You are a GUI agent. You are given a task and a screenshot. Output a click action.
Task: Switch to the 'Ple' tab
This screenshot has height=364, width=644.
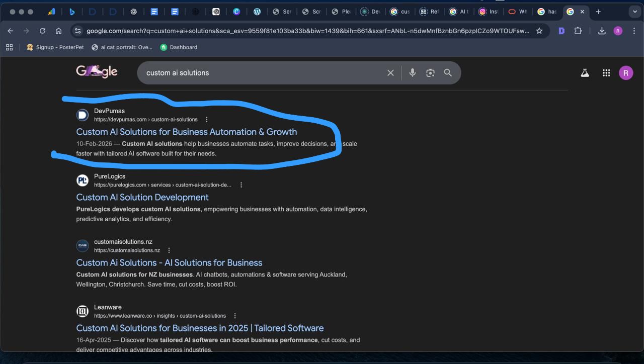click(x=341, y=12)
